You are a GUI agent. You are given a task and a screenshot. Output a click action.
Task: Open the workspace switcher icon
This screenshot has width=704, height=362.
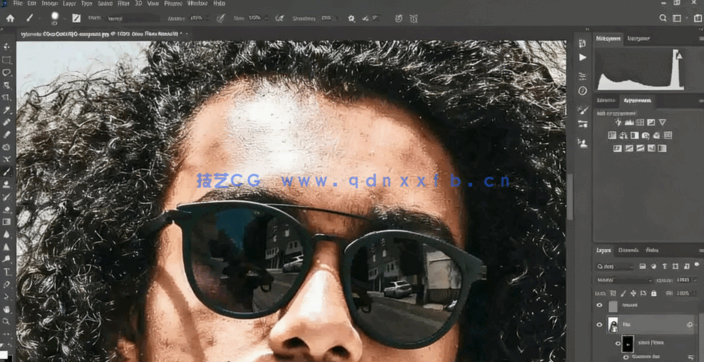677,18
